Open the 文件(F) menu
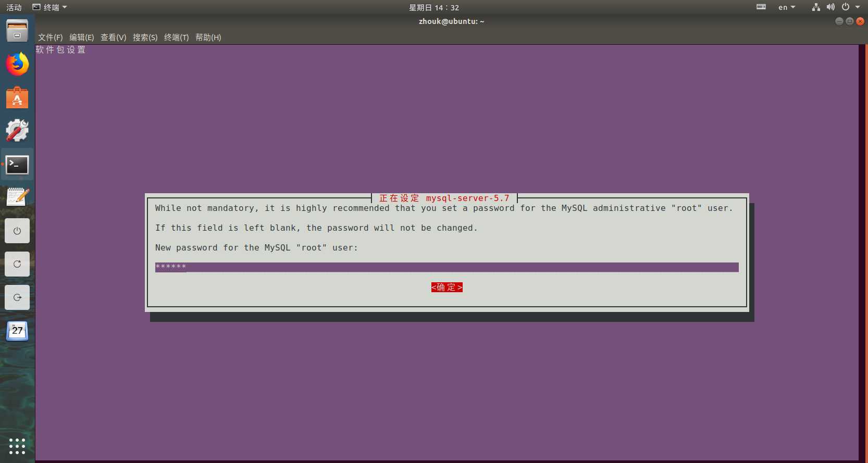 (51, 37)
